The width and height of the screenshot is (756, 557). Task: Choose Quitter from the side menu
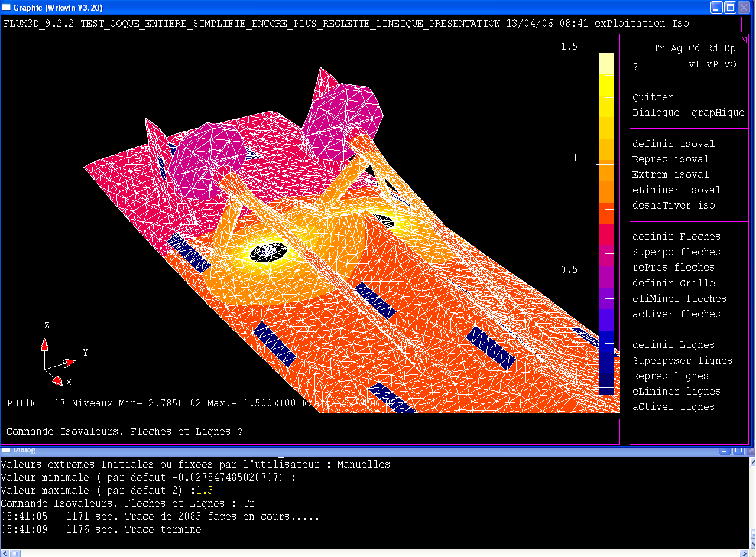pyautogui.click(x=653, y=97)
